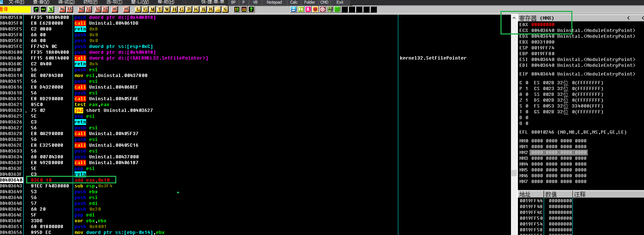This screenshot has height=235, width=644.
Task: Click the blue swap-arrows plugin icon
Action: [x=294, y=9]
